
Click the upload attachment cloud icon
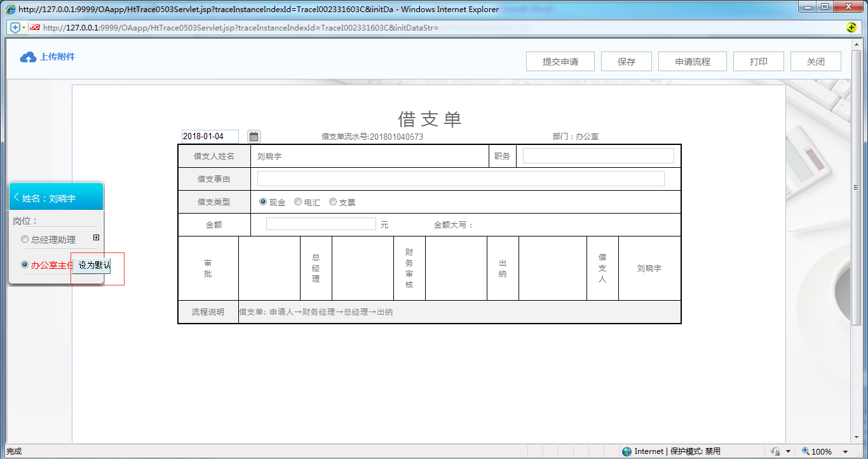pyautogui.click(x=28, y=57)
